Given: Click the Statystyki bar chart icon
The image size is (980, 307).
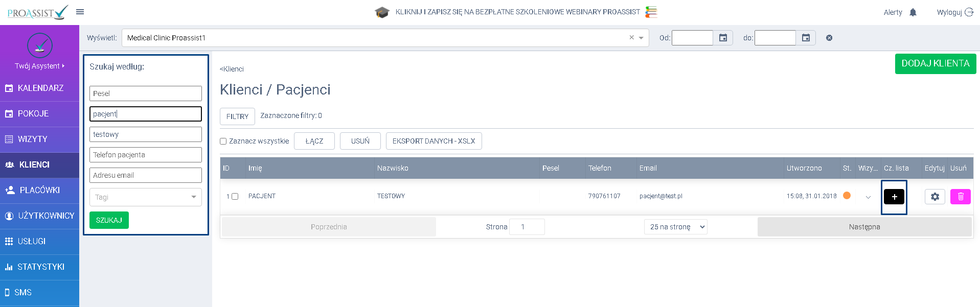Looking at the screenshot, I should click(9, 267).
